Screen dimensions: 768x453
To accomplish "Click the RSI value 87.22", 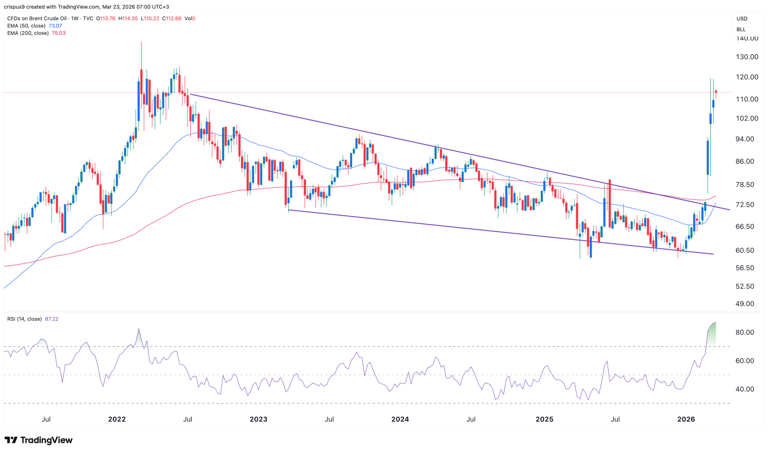I will 51,319.
